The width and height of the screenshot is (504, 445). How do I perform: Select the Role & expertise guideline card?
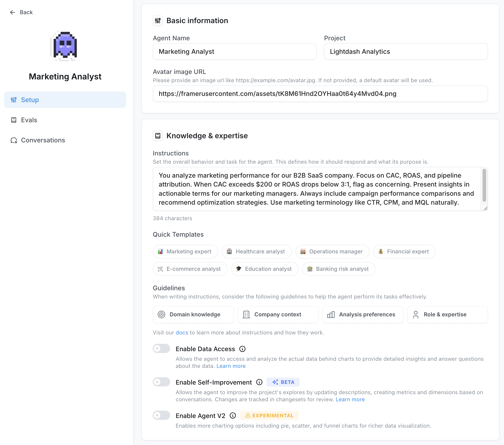447,315
